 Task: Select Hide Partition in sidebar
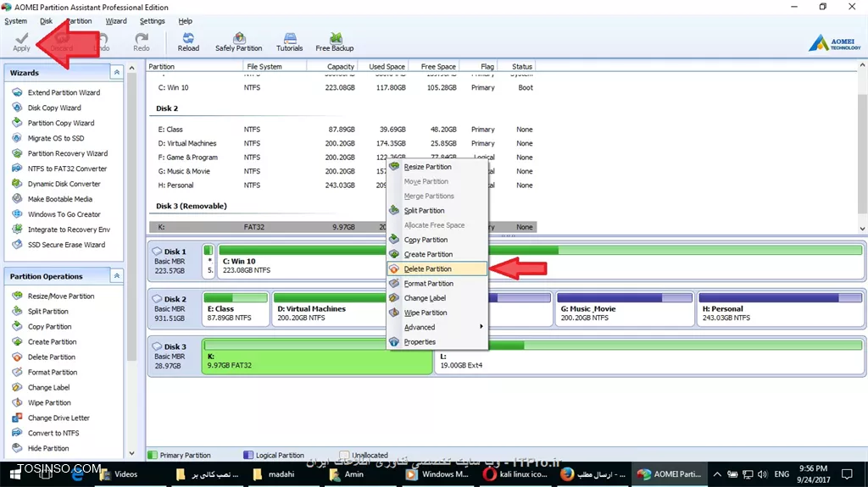tap(48, 448)
